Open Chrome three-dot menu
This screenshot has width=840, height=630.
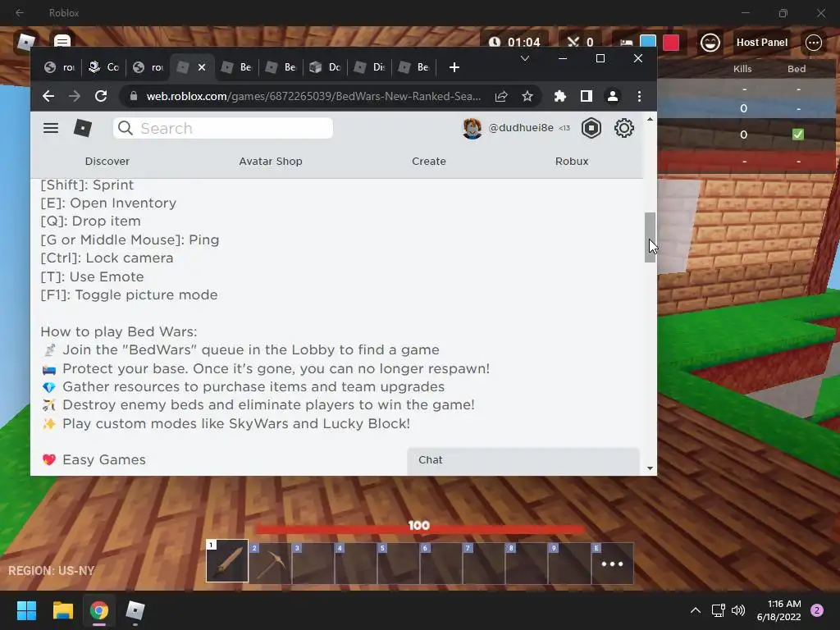tap(639, 96)
